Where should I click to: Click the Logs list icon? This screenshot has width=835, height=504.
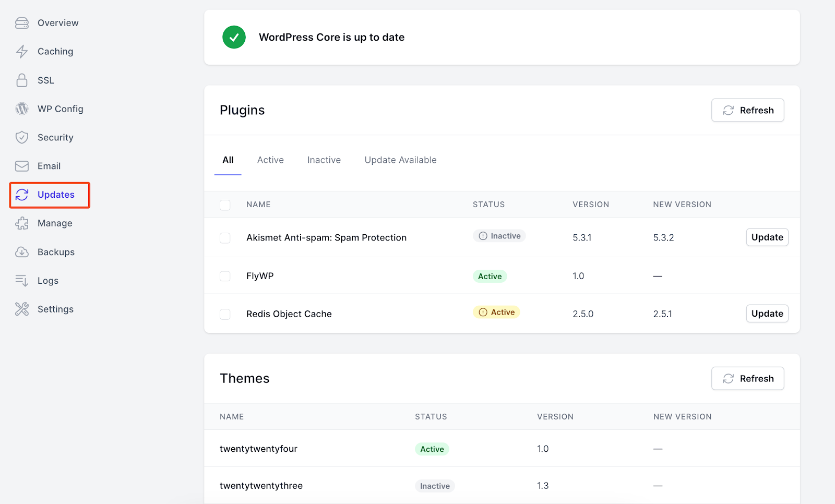click(x=22, y=281)
